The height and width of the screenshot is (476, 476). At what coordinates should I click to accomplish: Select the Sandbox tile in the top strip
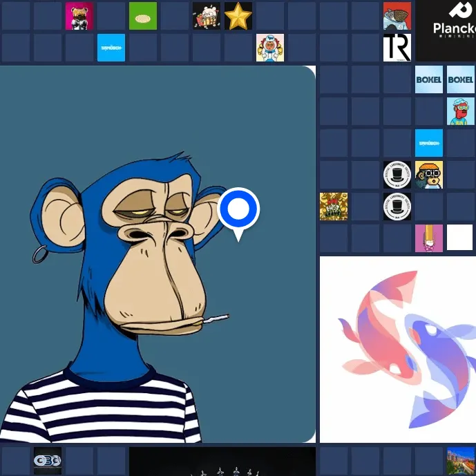(111, 48)
